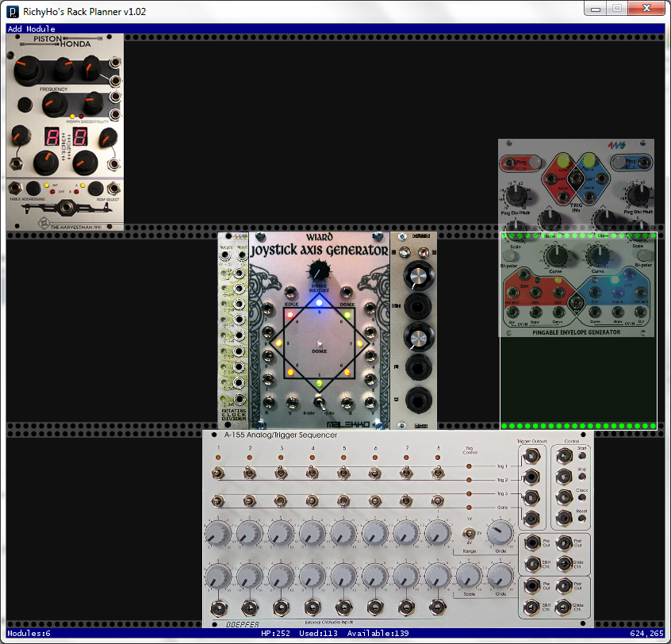Click the S&H Ctrl jack on the A-155

533,562
